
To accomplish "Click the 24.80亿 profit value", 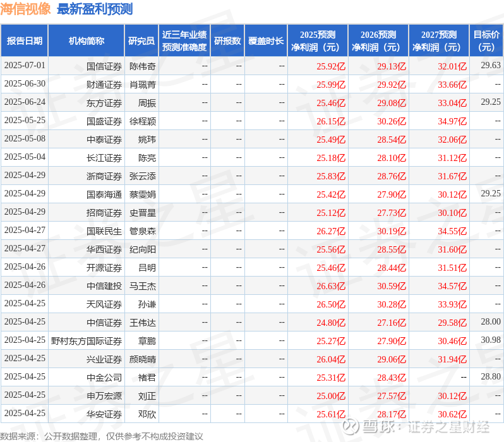I will click(x=331, y=323).
